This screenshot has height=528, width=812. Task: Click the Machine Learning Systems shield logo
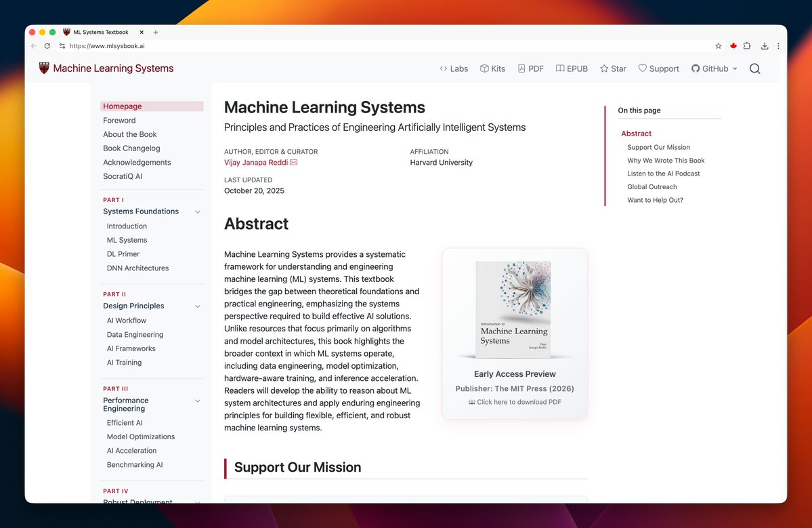click(43, 68)
